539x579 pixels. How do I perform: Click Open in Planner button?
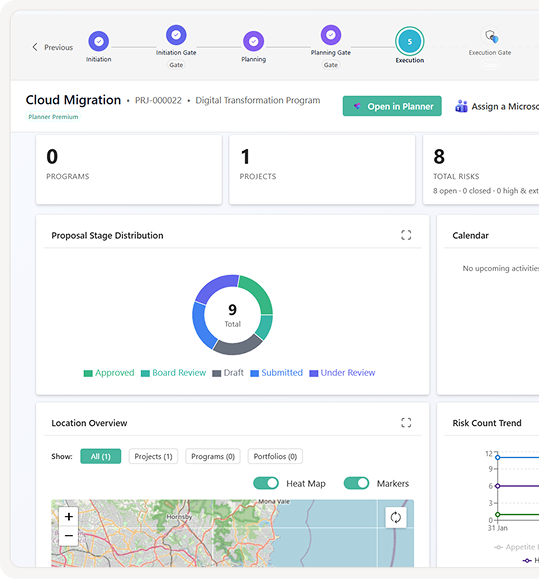pyautogui.click(x=392, y=106)
